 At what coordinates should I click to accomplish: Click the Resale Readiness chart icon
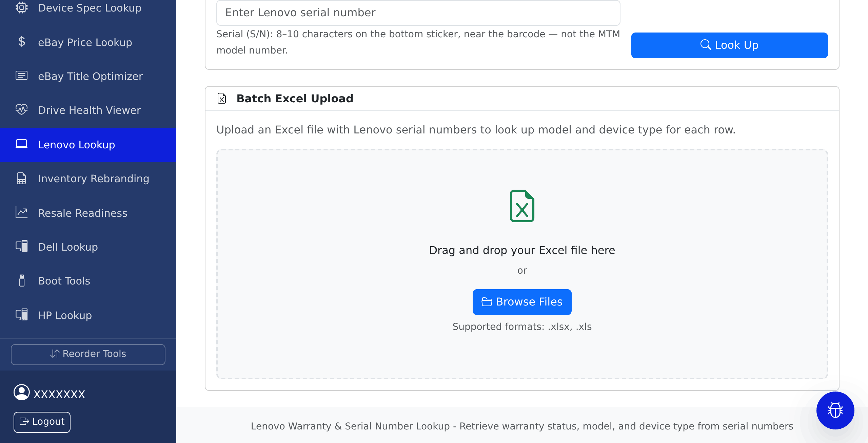pos(21,213)
